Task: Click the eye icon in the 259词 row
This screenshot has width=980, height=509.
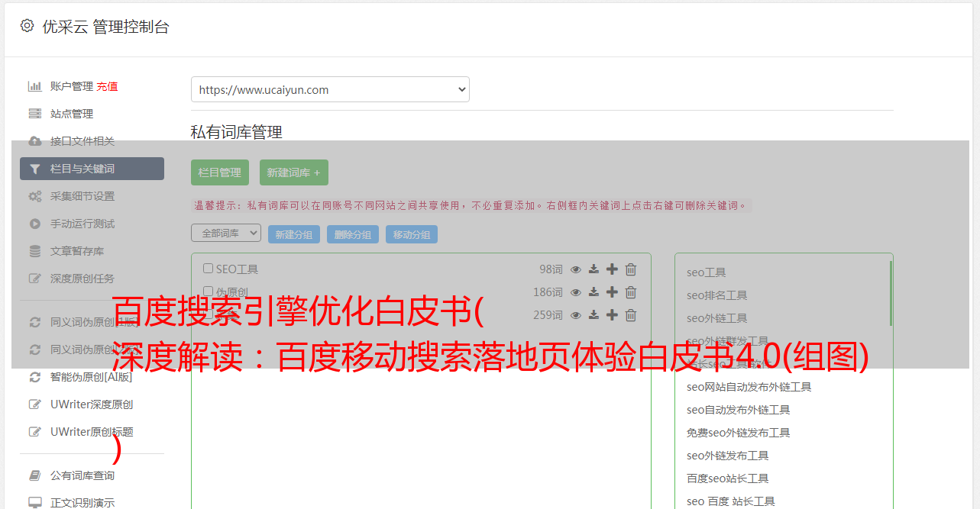Action: pyautogui.click(x=576, y=315)
